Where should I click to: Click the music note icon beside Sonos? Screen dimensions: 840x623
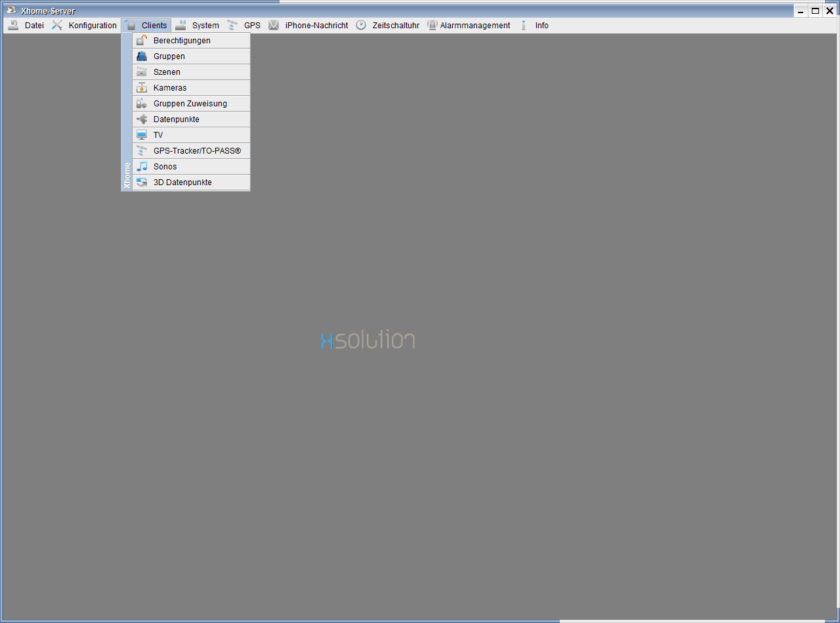pyautogui.click(x=141, y=167)
